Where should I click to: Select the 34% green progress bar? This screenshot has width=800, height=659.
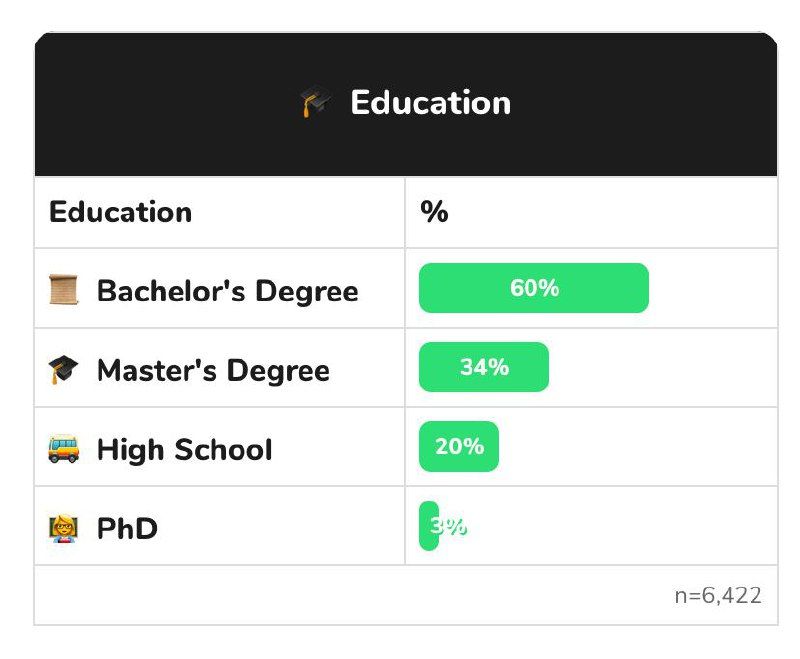pos(484,367)
